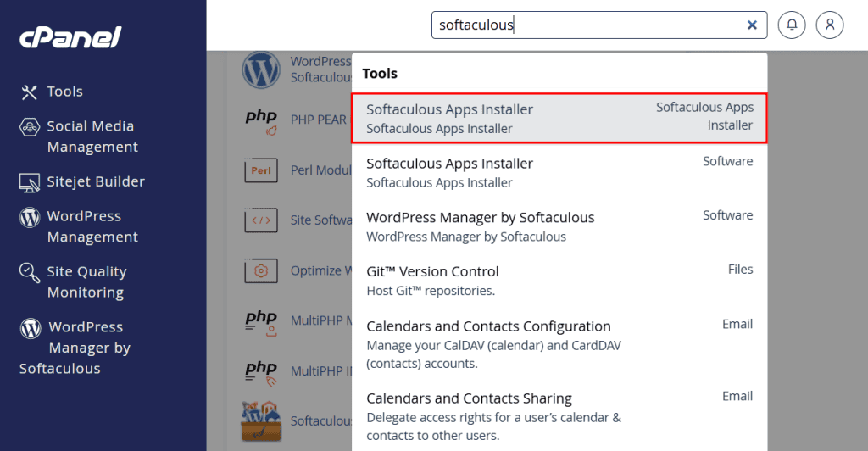Click inside the softaculous search box
This screenshot has width=868, height=451.
pos(585,25)
